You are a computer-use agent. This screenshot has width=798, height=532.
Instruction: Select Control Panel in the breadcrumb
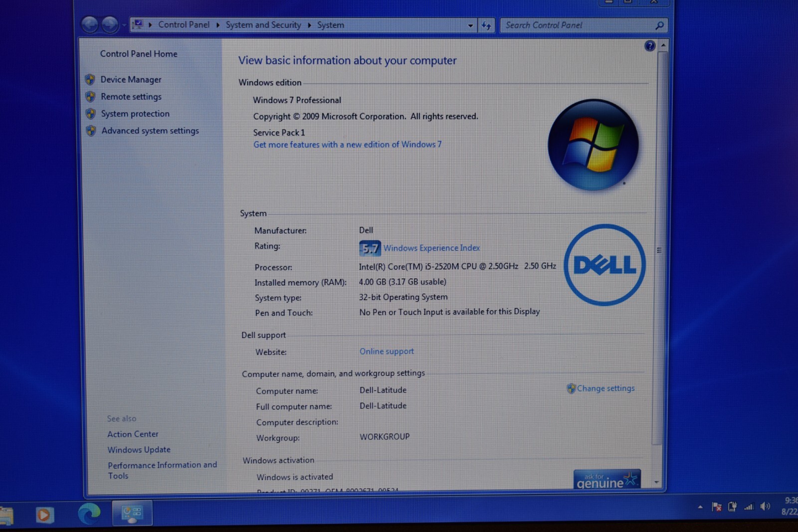point(184,24)
